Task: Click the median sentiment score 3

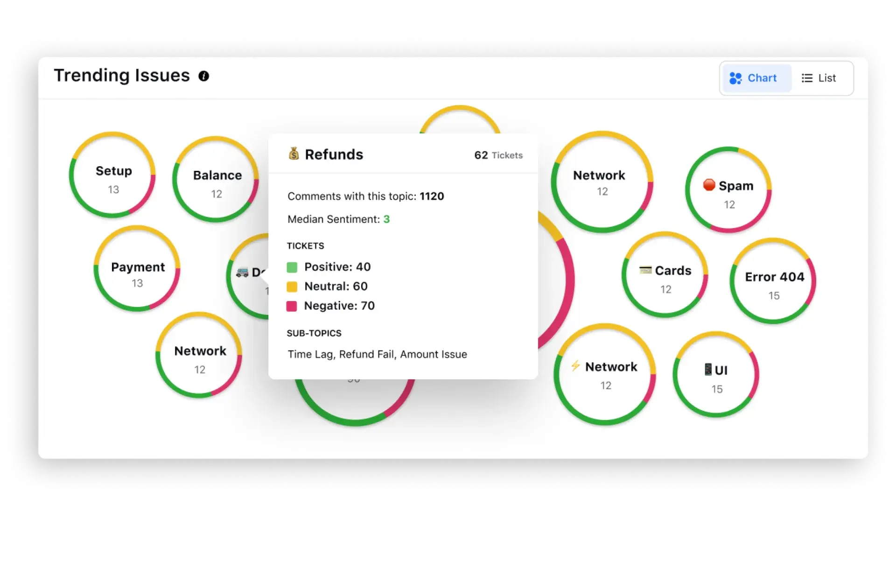Action: (x=388, y=218)
